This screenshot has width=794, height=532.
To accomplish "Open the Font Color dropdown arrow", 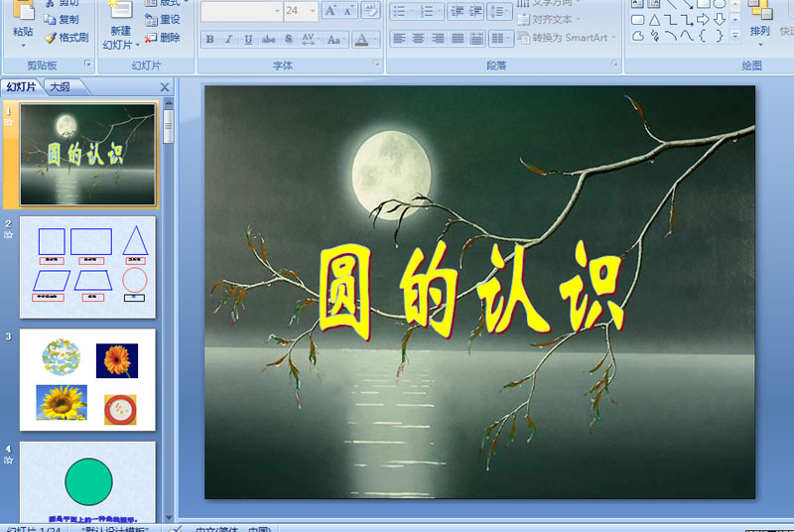I will pos(375,39).
